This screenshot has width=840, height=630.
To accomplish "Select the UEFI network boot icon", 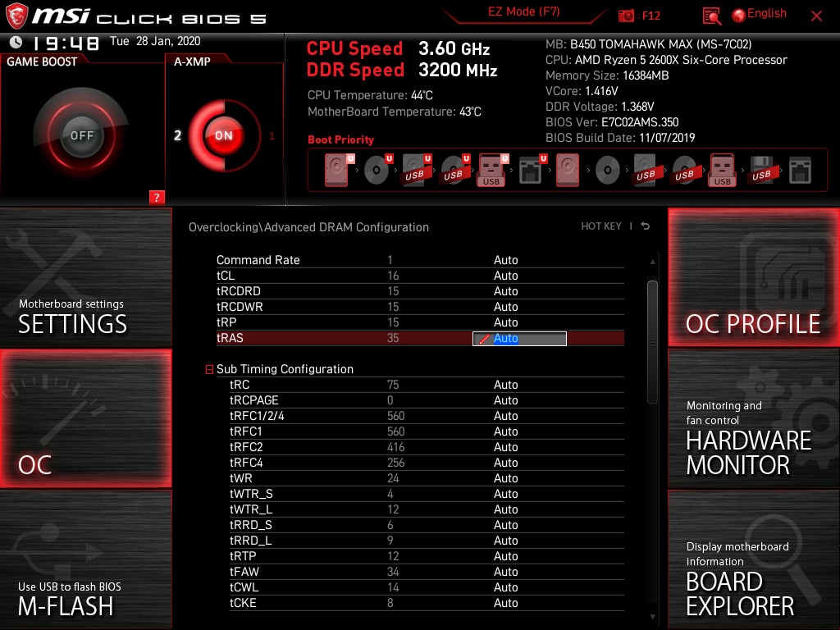I will (x=532, y=170).
